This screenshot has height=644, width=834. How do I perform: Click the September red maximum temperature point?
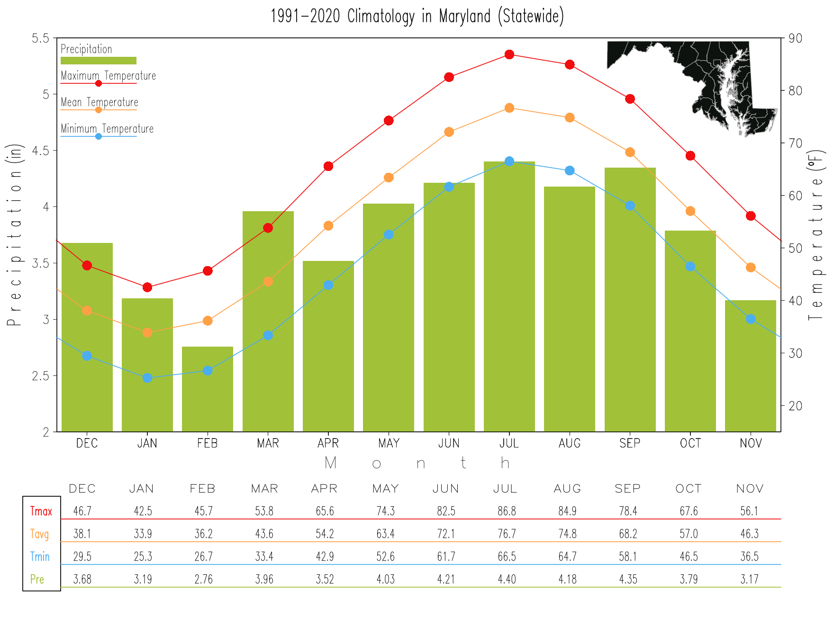click(x=630, y=99)
